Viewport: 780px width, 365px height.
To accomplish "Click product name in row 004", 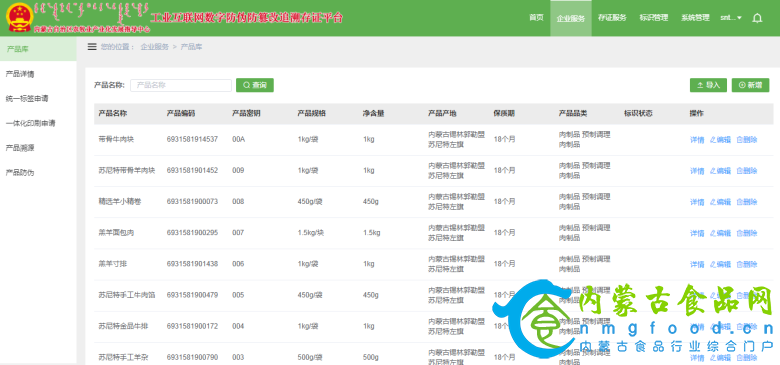I will pos(123,326).
